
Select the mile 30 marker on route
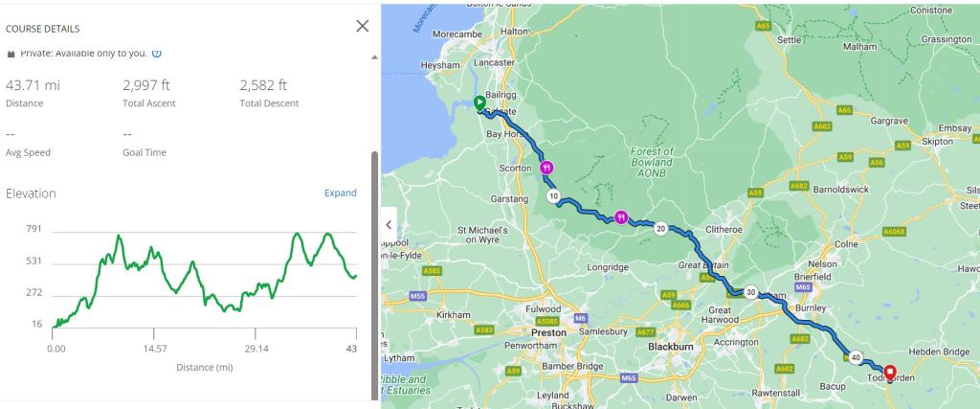(751, 292)
